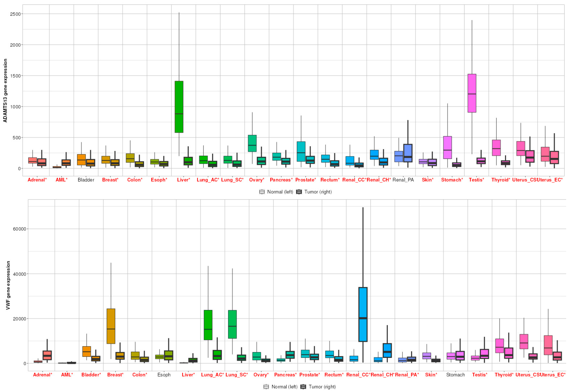Click the black Esoph label on the VWF axis

click(164, 375)
